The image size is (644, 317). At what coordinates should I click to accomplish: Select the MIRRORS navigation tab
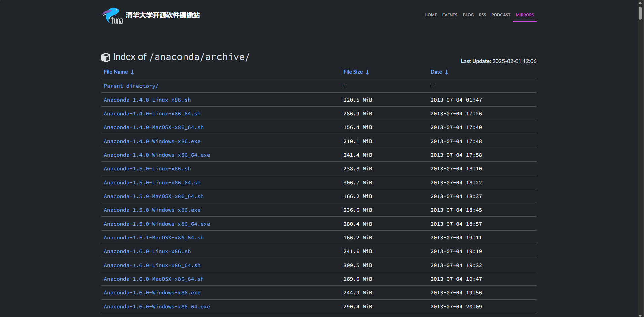click(x=525, y=15)
